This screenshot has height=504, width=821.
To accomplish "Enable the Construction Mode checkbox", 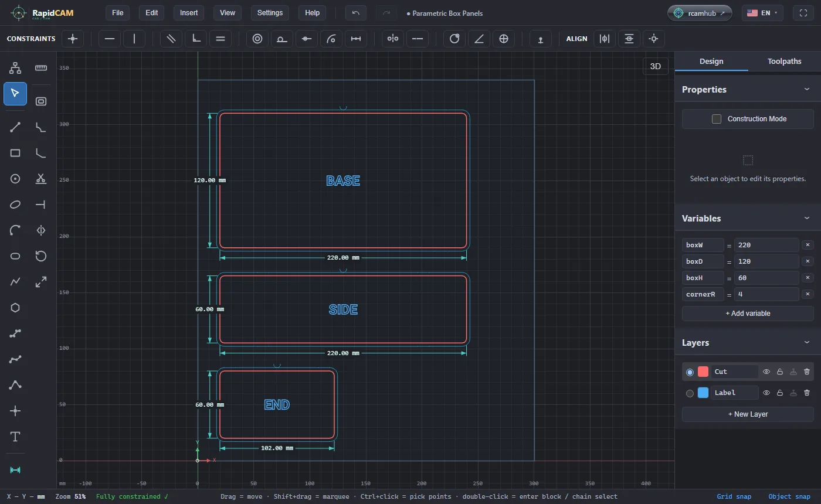I will click(716, 119).
